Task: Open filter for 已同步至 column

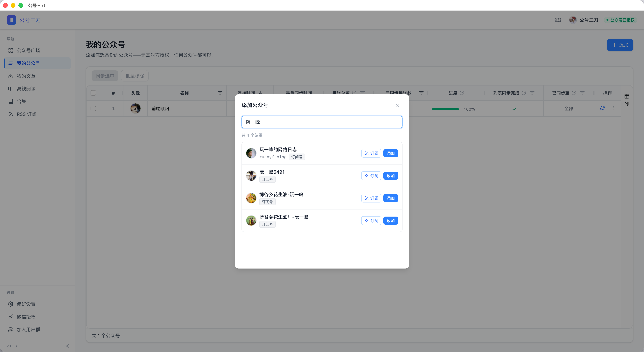Action: (582, 93)
